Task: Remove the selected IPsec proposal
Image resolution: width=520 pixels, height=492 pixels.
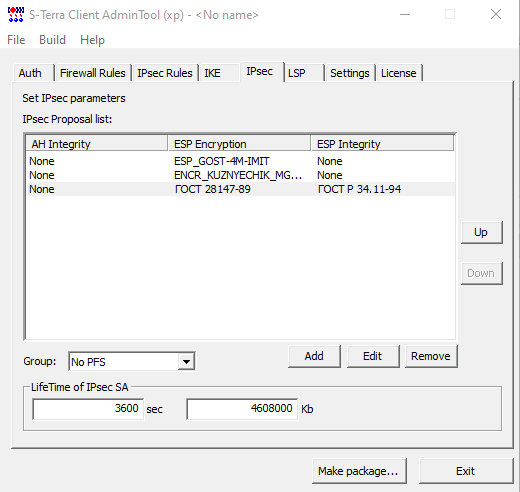Action: click(431, 356)
